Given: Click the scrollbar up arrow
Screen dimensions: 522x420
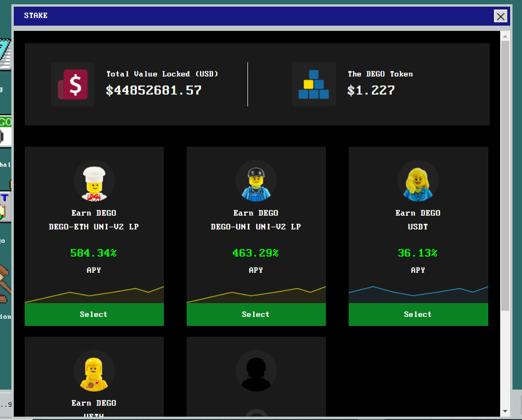Looking at the screenshot, I should [x=505, y=36].
